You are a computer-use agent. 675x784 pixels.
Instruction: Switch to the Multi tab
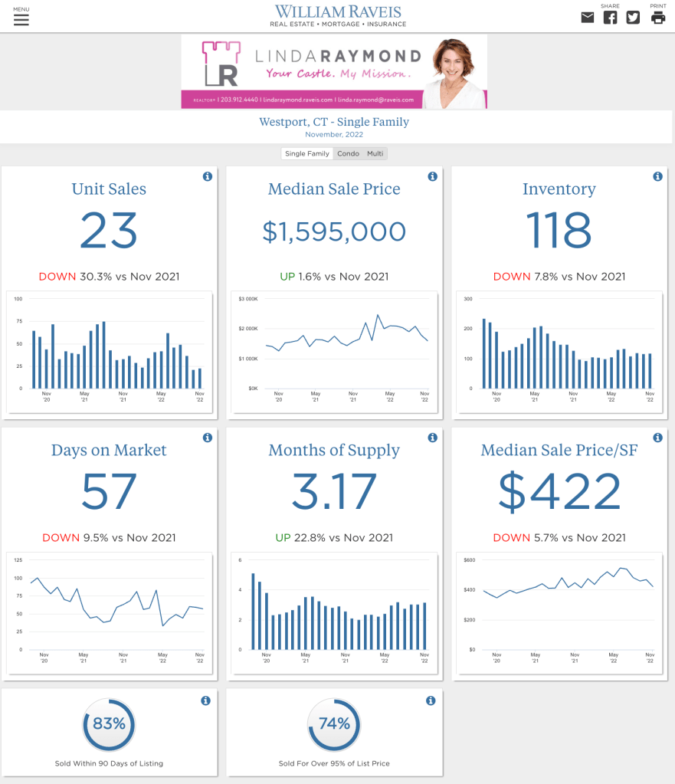[x=375, y=154]
